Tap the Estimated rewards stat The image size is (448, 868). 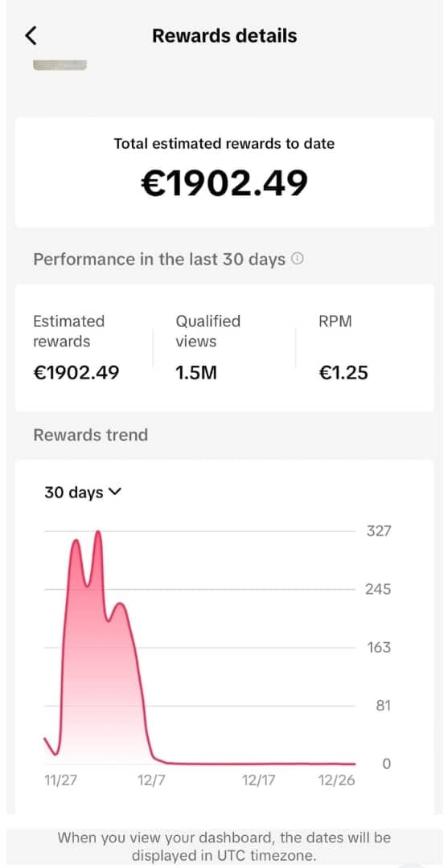(x=76, y=348)
